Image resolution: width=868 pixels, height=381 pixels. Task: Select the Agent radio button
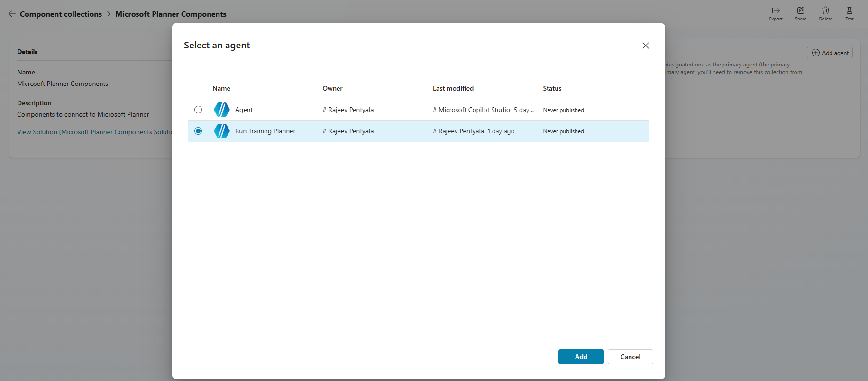pyautogui.click(x=198, y=110)
